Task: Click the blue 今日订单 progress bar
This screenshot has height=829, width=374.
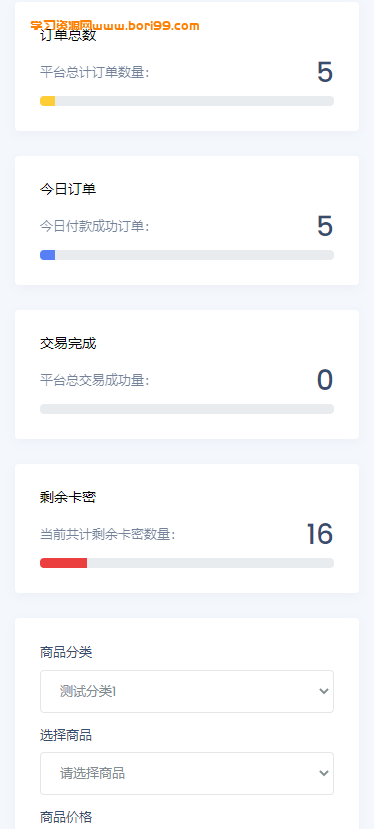Action: coord(187,255)
